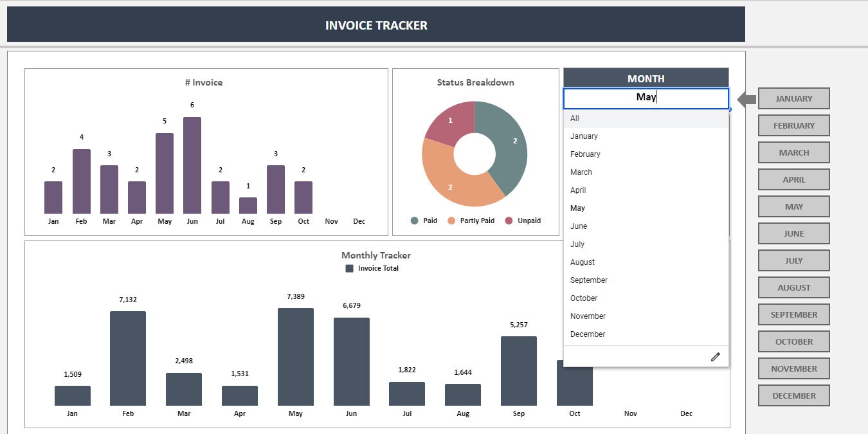Click the Aug bar in # Invoice chart
This screenshot has height=434, width=868.
(x=248, y=206)
